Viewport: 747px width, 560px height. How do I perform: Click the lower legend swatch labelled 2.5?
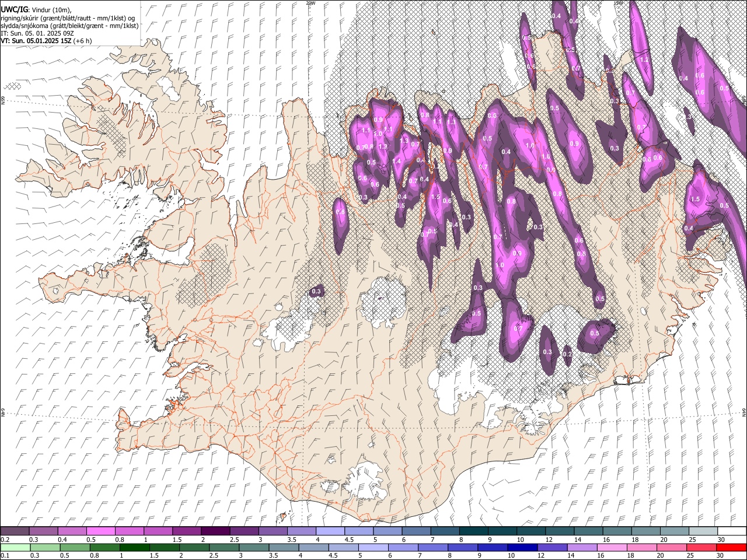(224, 547)
